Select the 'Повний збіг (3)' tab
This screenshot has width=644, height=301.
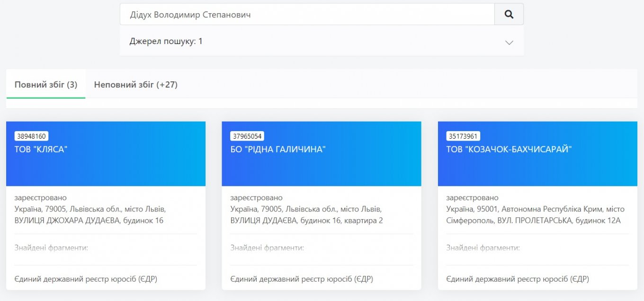click(x=46, y=85)
